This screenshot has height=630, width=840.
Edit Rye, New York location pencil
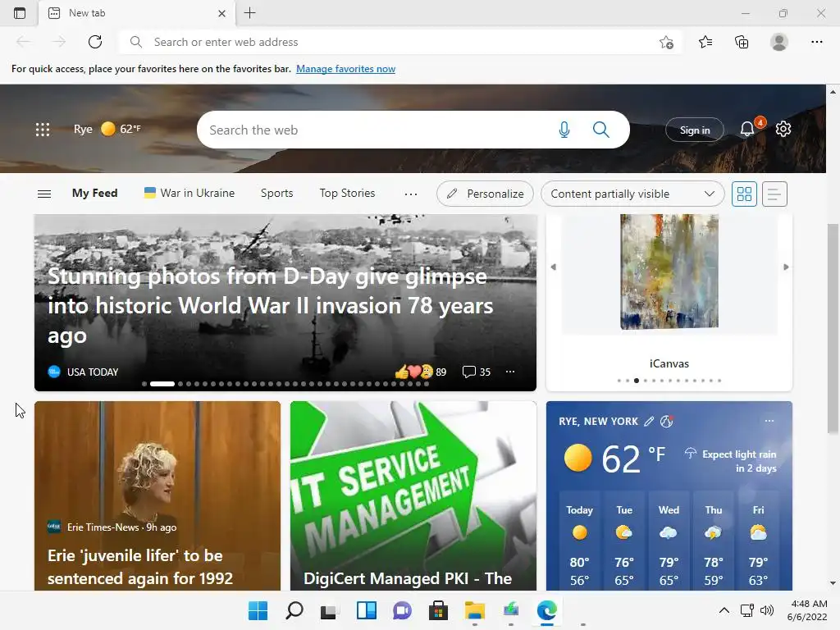tap(649, 422)
